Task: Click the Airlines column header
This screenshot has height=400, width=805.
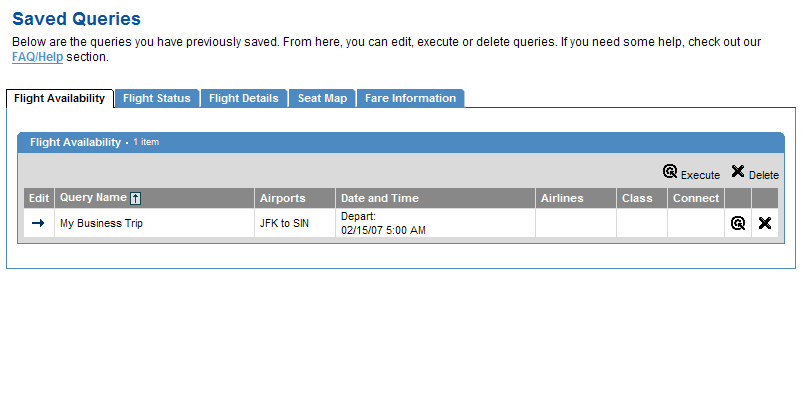Action: coord(562,198)
